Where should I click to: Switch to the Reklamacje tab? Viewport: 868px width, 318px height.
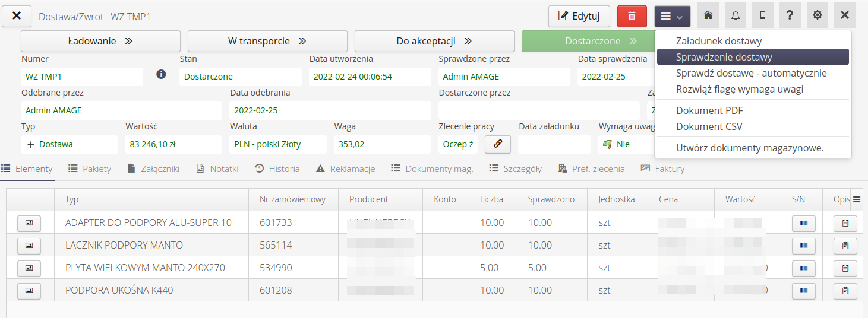point(346,168)
